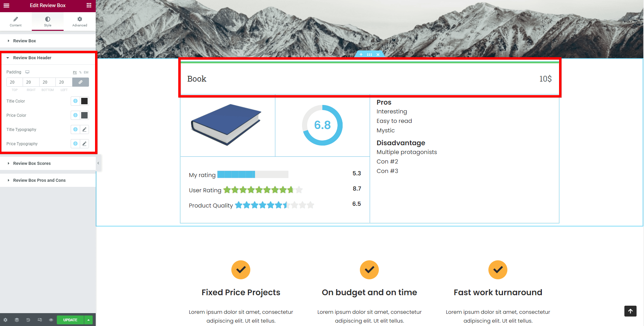The image size is (644, 326).
Task: Open save options arrow next to Update
Action: [x=88, y=320]
